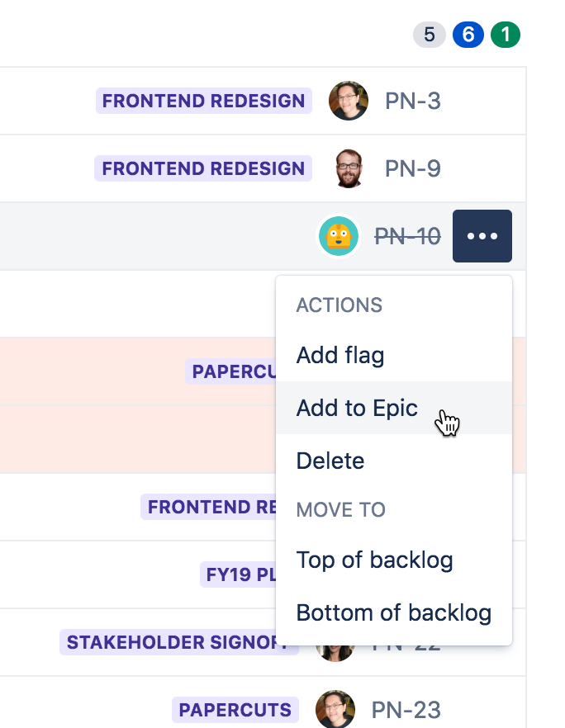
Task: Open issue PN-9
Action: point(413,168)
